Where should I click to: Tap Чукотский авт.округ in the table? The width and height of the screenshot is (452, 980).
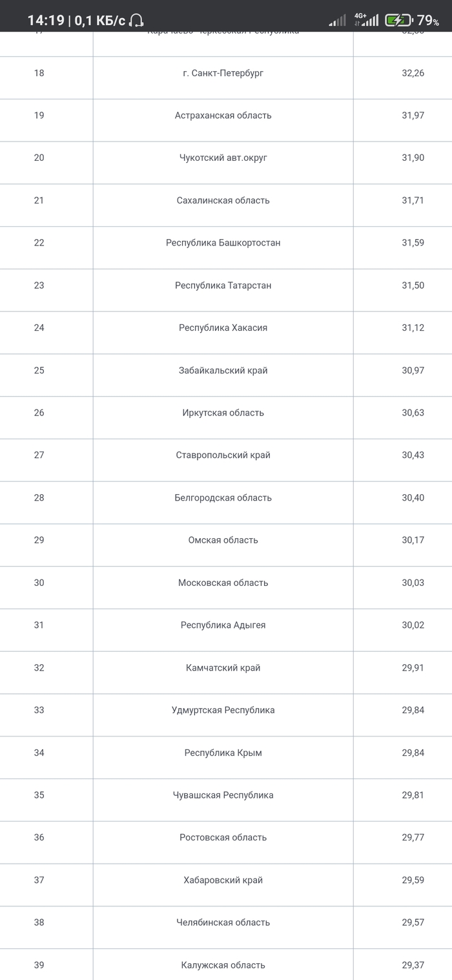[223, 158]
